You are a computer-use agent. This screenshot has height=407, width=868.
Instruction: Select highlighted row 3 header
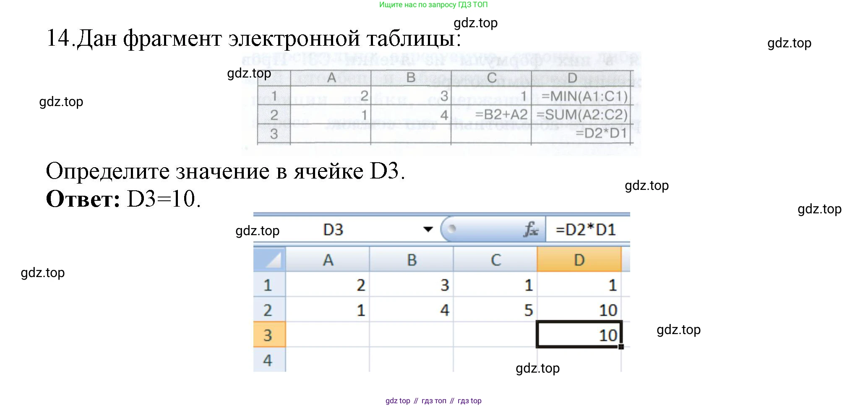[x=269, y=334]
